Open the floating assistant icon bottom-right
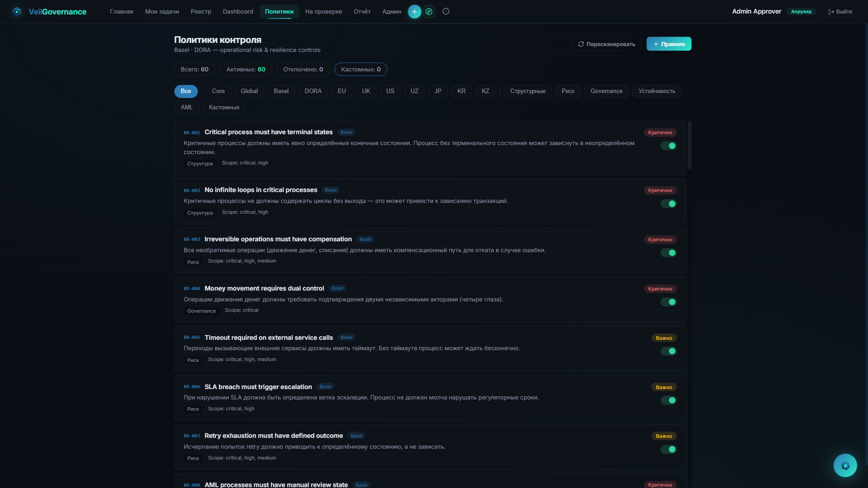868x488 pixels. (x=845, y=465)
